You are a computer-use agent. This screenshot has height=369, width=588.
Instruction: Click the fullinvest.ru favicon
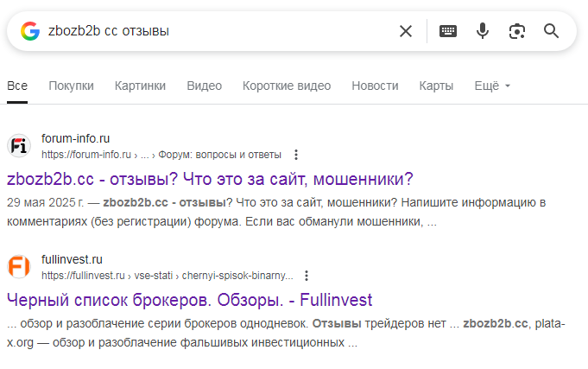pos(19,266)
